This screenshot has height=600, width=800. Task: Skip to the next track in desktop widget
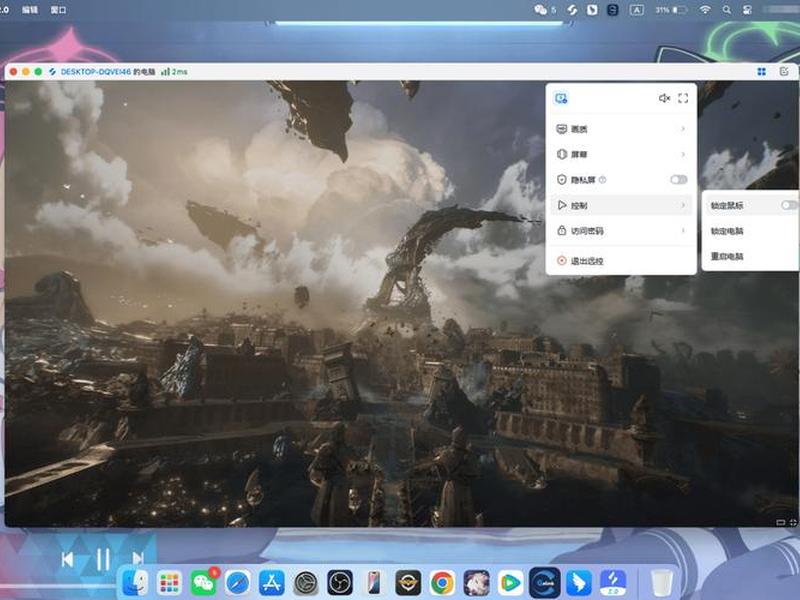[138, 559]
